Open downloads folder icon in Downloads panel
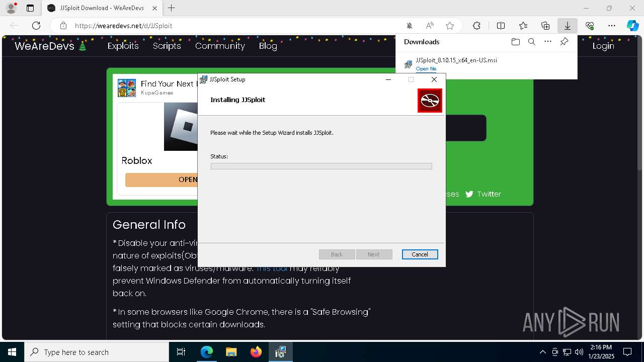The image size is (644, 362). tap(516, 42)
